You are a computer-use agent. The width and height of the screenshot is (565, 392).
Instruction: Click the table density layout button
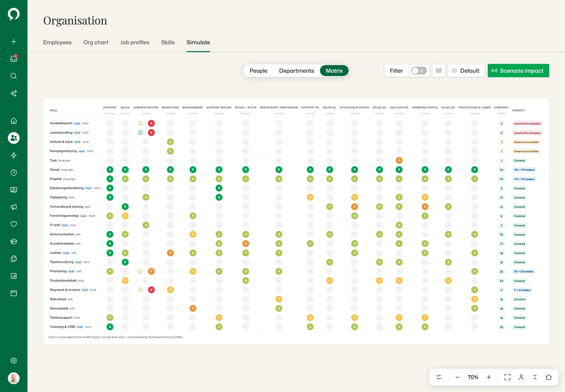439,71
